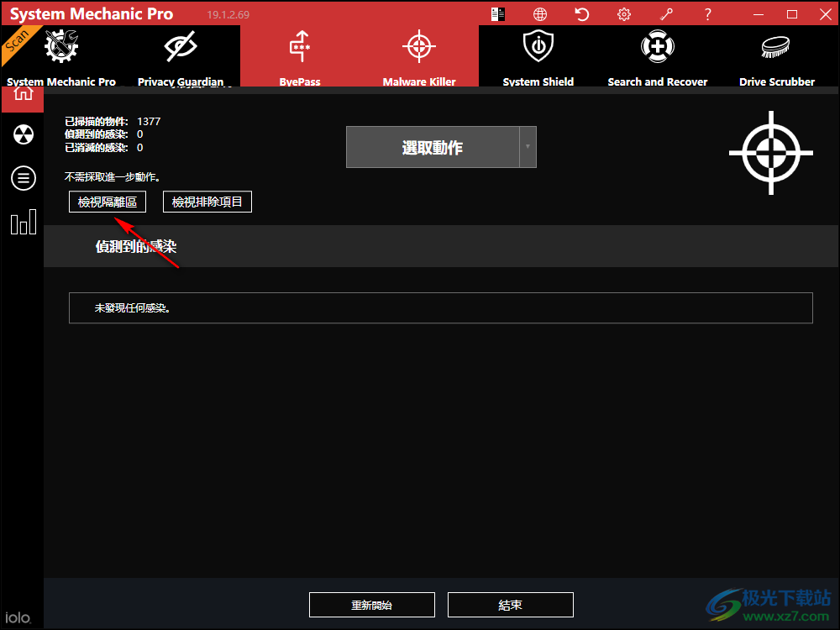Open Privacy Guardian module
The height and width of the screenshot is (630, 840).
point(181,55)
